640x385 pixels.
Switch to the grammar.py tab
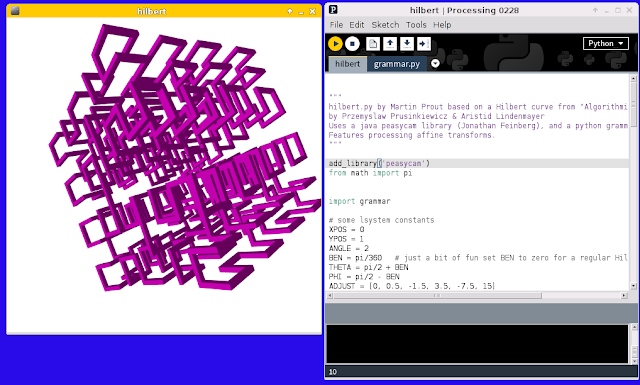click(x=397, y=64)
